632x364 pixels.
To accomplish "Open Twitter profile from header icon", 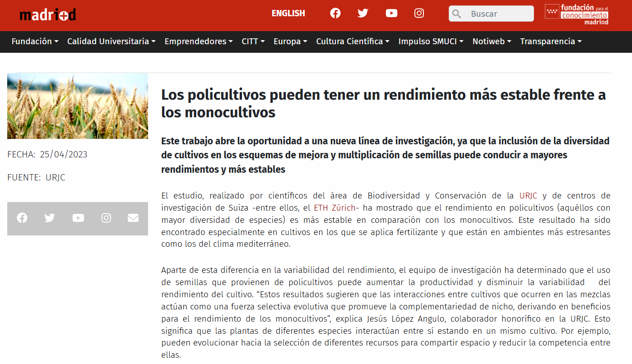I will [x=363, y=13].
